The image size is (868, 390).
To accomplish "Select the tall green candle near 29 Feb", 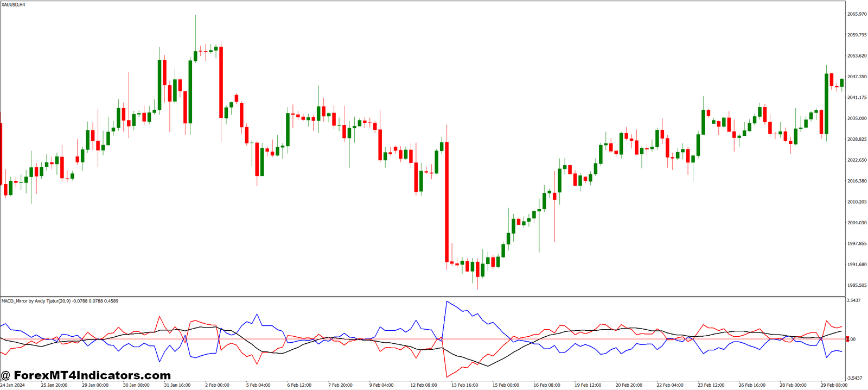I will click(827, 103).
